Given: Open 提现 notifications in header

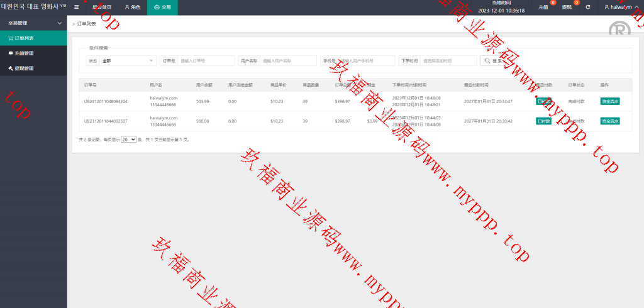Looking at the screenshot, I should [x=567, y=8].
